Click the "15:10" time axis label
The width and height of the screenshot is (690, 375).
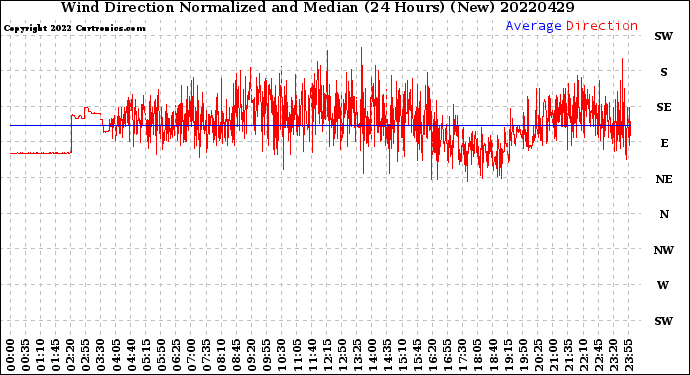coord(402,355)
